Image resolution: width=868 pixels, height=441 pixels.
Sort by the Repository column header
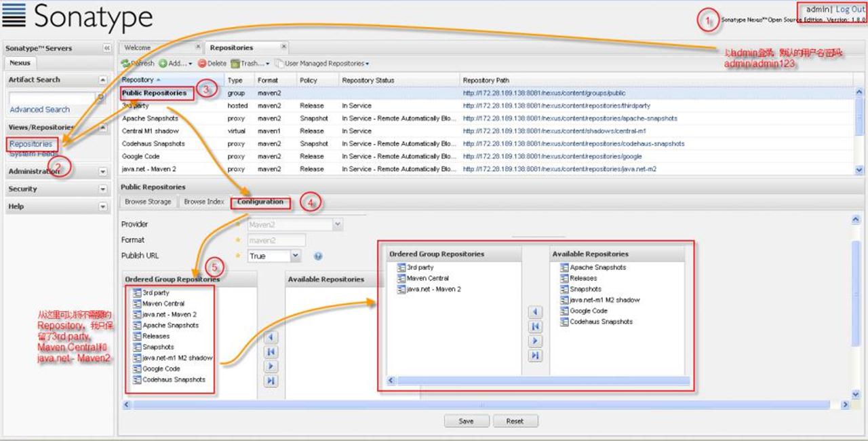[x=171, y=80]
